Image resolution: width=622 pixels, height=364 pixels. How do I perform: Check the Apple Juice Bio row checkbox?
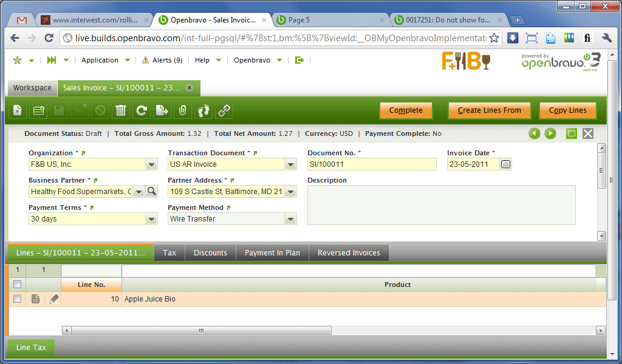17,299
